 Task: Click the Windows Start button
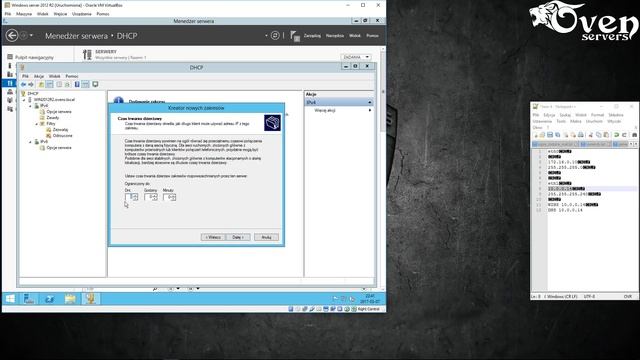pos(10,299)
